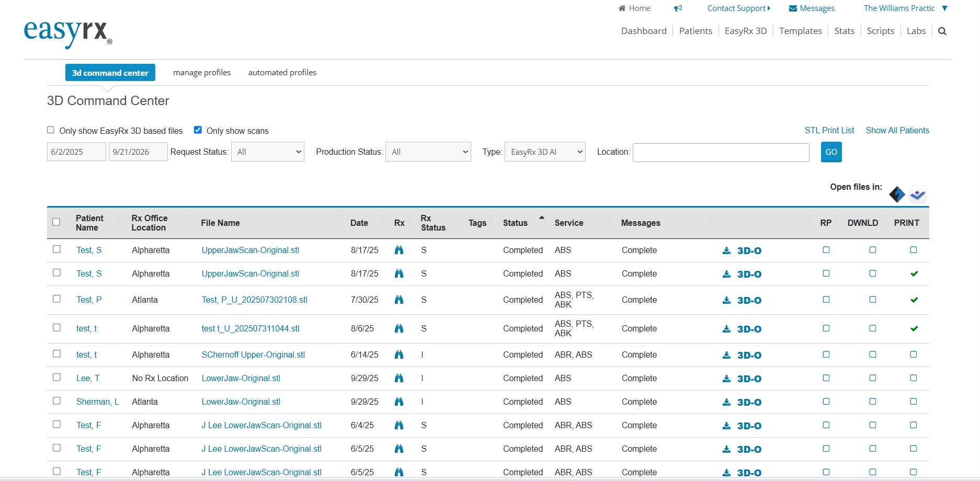Enable Only show EasyRx 3D based files
The height and width of the screenshot is (481, 980).
[51, 130]
